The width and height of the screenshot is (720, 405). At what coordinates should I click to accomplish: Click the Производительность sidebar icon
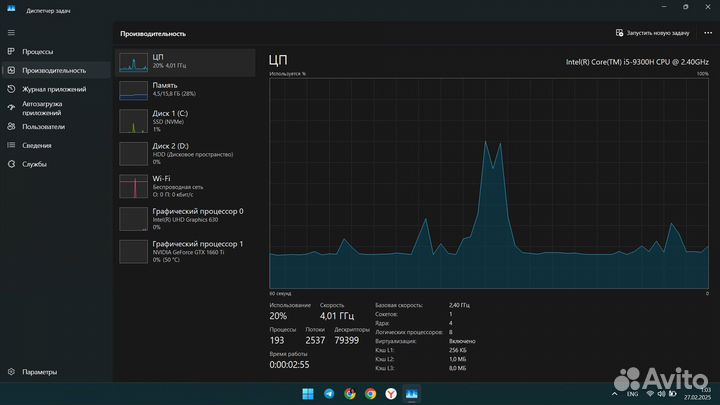(x=11, y=70)
